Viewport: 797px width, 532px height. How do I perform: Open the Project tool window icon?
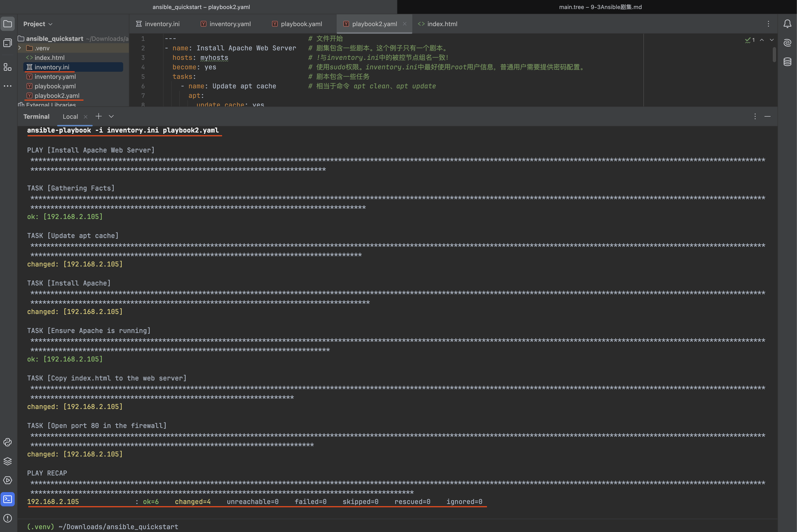[7, 24]
